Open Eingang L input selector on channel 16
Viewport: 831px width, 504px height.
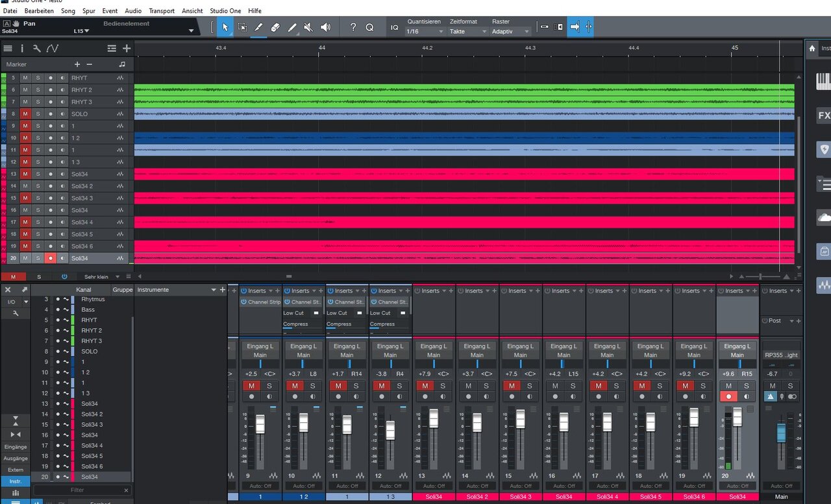tap(564, 346)
